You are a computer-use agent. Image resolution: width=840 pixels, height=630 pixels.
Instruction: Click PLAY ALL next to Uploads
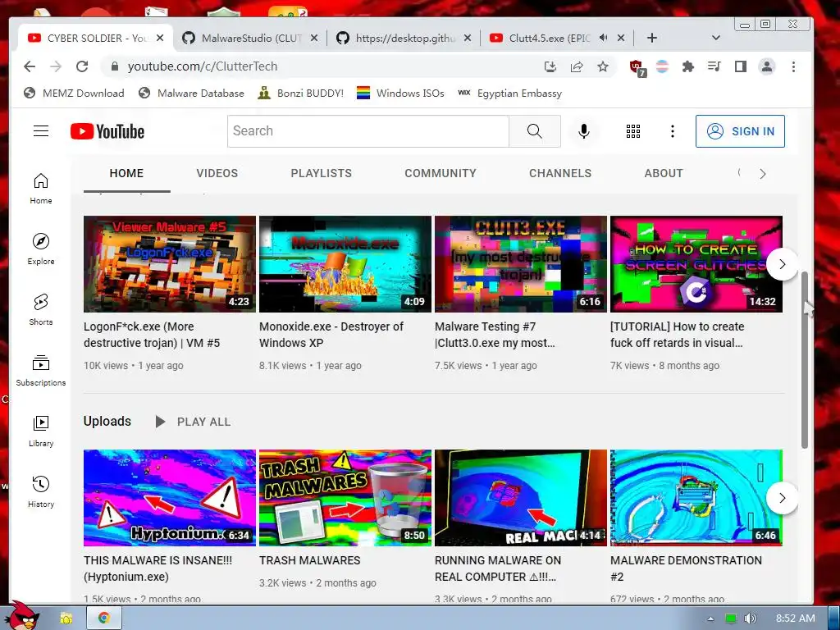193,422
